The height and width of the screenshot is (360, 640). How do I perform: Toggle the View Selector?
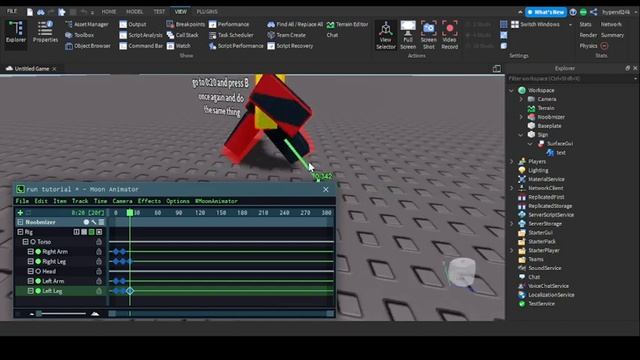(x=386, y=35)
